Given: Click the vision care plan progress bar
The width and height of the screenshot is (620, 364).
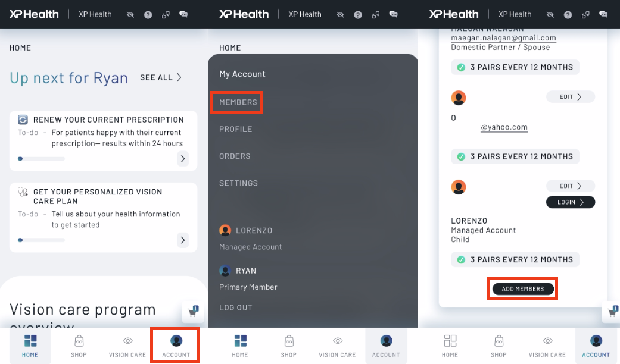Looking at the screenshot, I should click(40, 240).
